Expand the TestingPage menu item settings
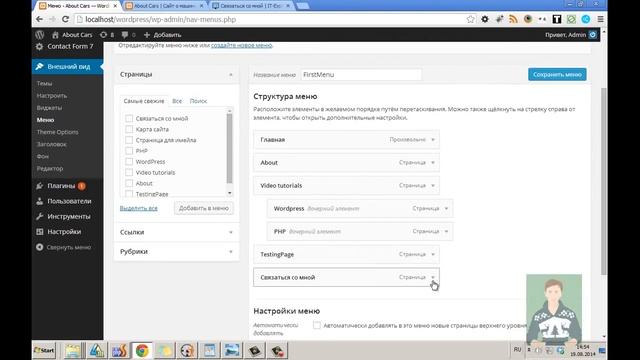The image size is (640, 360). tap(433, 254)
